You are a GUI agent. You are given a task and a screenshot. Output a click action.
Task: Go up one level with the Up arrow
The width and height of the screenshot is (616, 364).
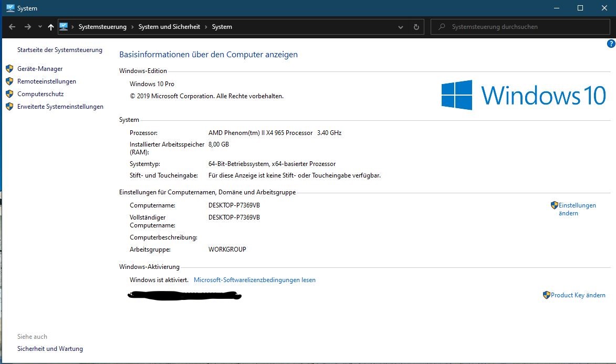click(51, 27)
